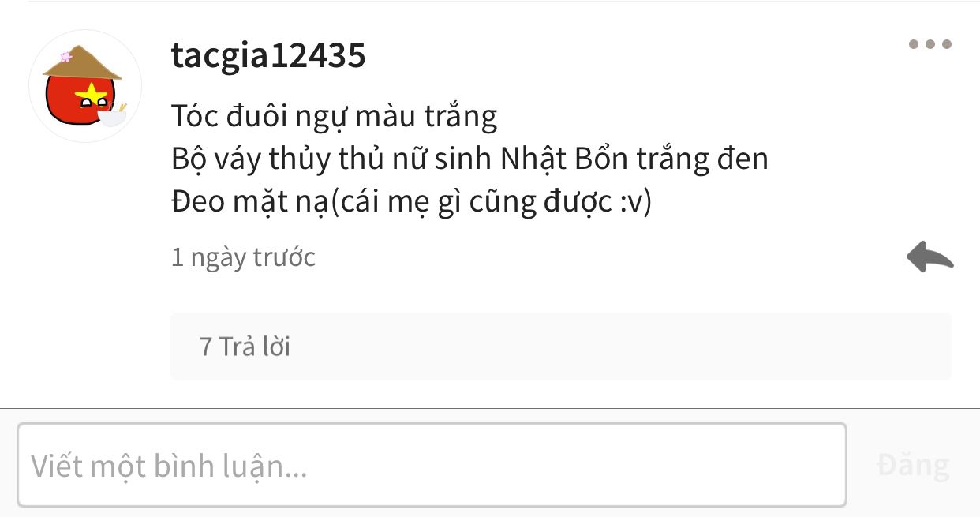Click the "1 ngày trước" timestamp
980x517 pixels.
[243, 257]
